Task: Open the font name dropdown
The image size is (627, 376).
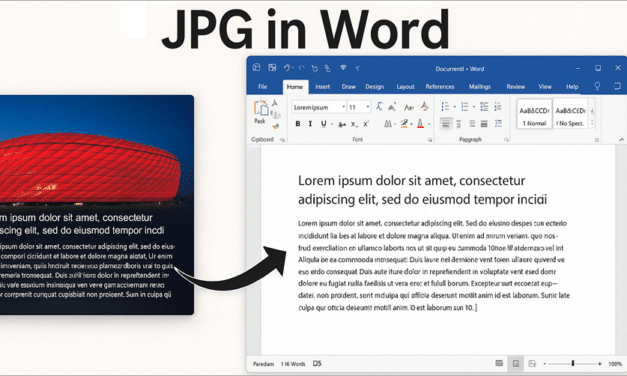Action: (343, 107)
